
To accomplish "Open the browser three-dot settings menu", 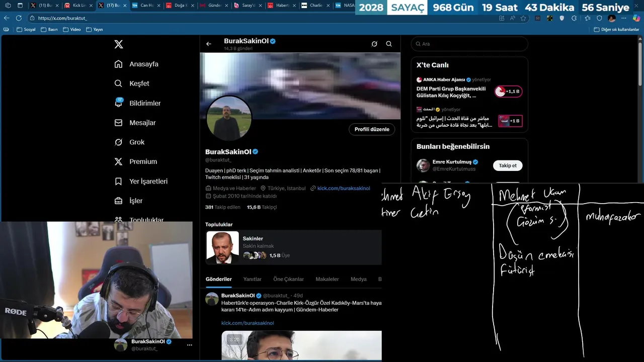I will [624, 18].
